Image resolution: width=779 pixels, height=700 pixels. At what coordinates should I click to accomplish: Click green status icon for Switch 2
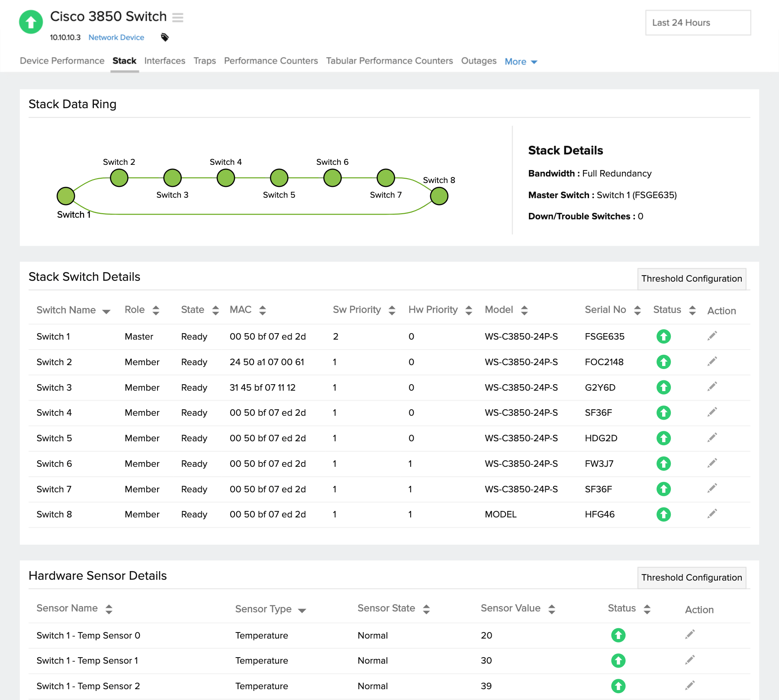(x=663, y=362)
